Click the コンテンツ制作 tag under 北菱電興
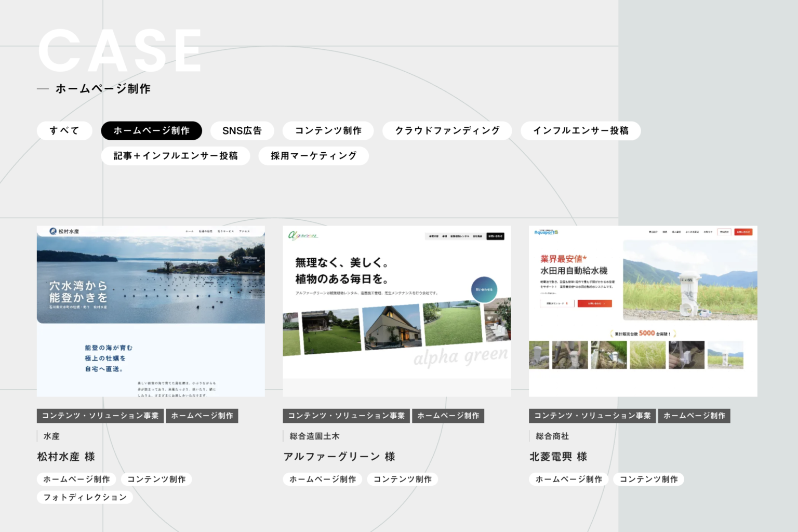Screen dimensions: 798x532 pyautogui.click(x=648, y=479)
